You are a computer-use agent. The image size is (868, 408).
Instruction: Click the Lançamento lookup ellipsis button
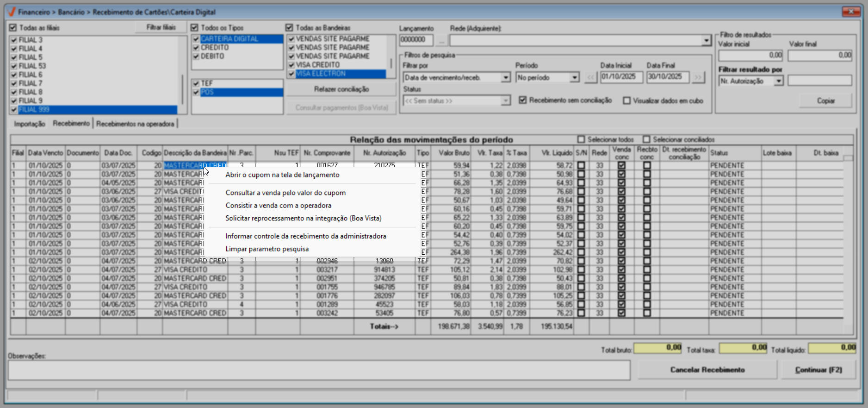click(x=441, y=40)
